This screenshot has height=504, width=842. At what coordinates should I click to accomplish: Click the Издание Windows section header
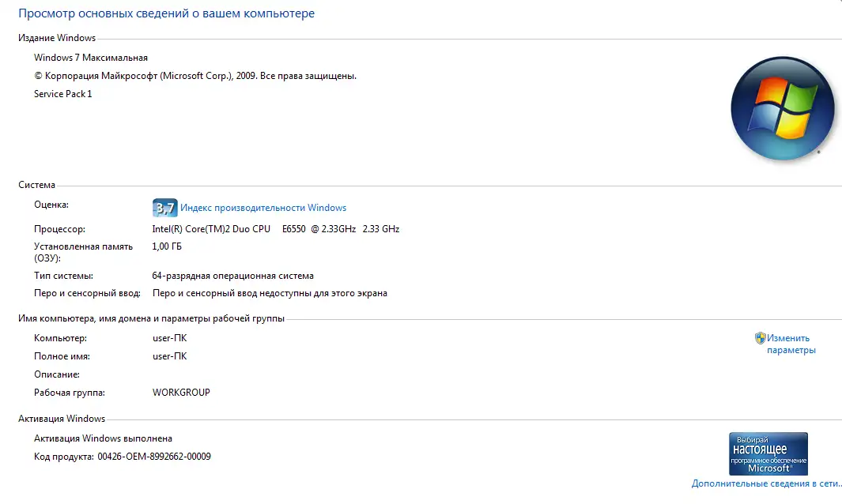[x=57, y=38]
